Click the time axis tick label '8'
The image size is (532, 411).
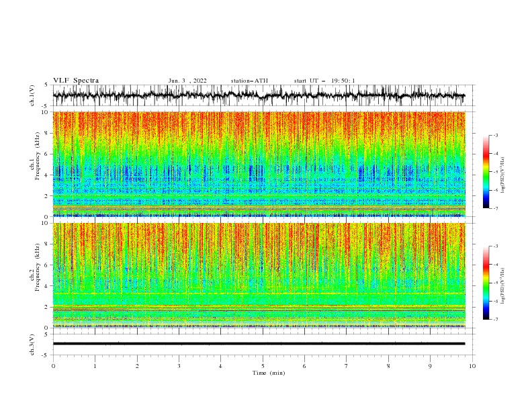click(388, 366)
